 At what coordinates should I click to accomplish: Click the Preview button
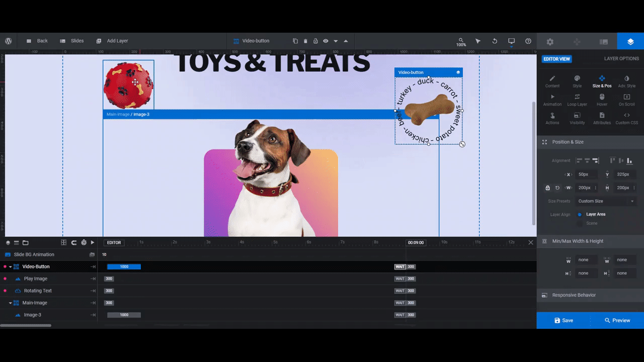(617, 320)
